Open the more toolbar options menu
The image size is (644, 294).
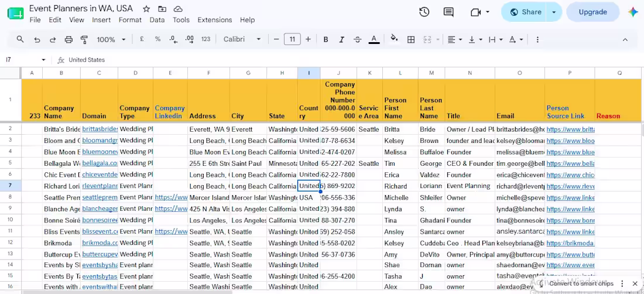click(537, 39)
